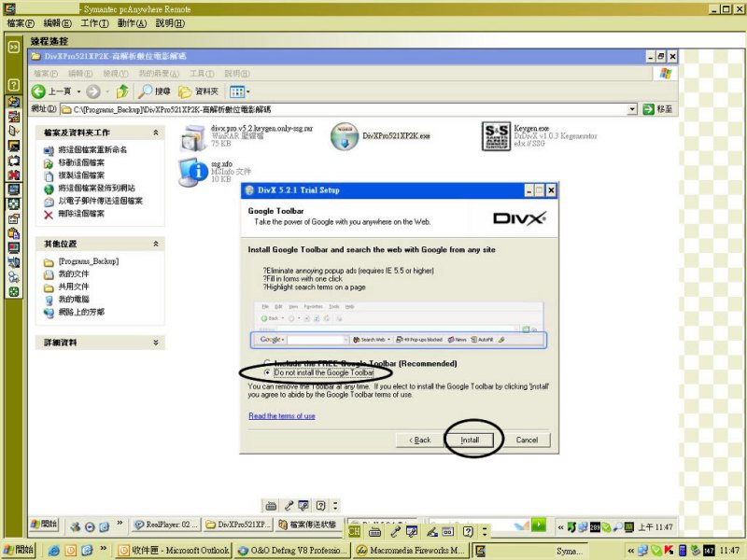Viewport: 747px width, 560px height.
Task: Click the Views icon in Explorer toolbar
Action: (x=237, y=91)
